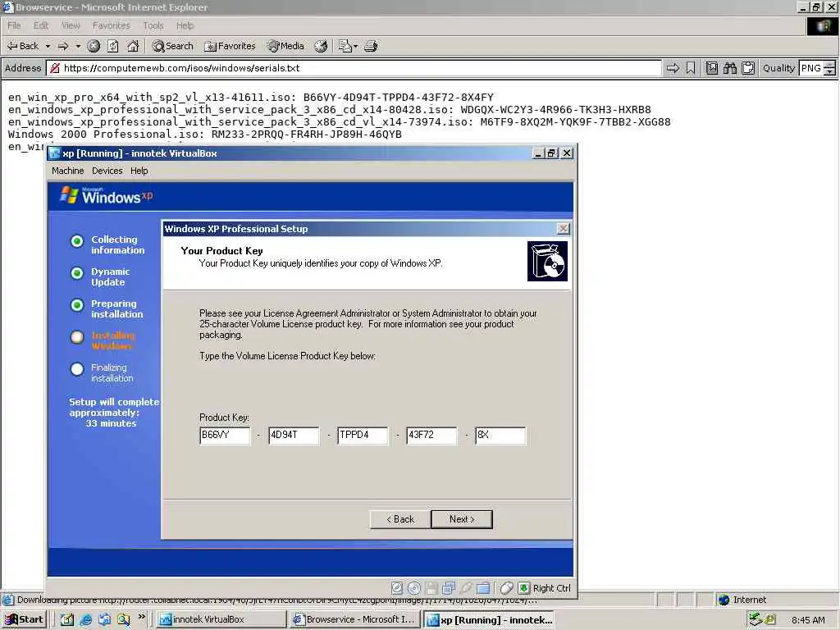This screenshot has width=840, height=630.
Task: Click the Forward arrow in IE toolbar
Action: tap(63, 46)
